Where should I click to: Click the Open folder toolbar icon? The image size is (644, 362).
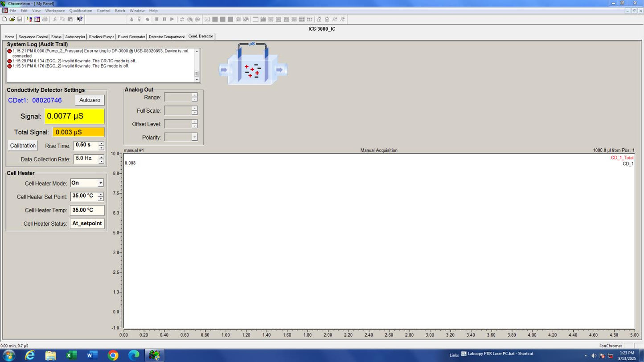click(12, 19)
